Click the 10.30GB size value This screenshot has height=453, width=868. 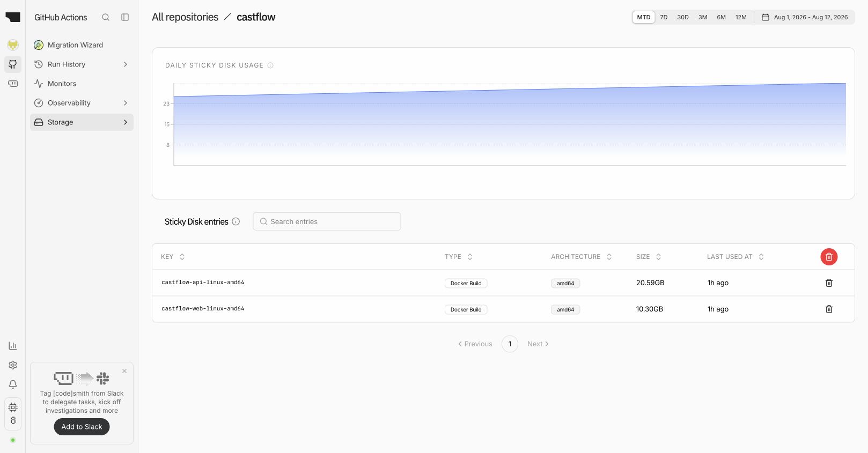[650, 309]
